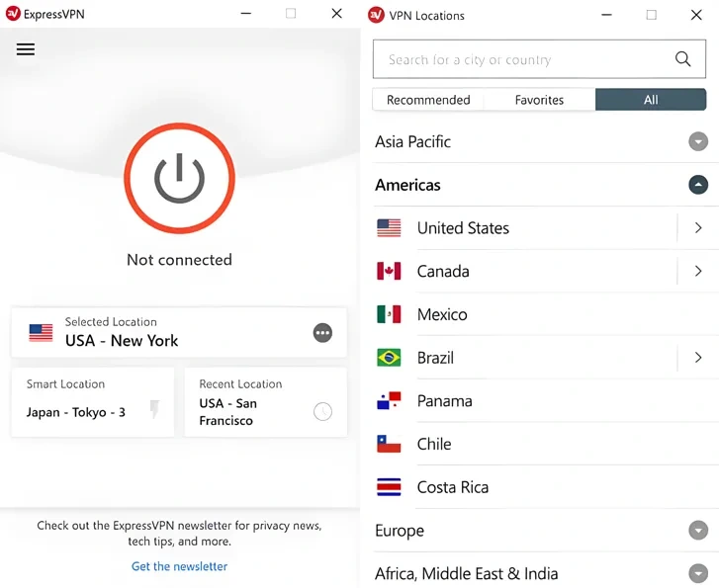
Task: Click the ExpressVPN logo in title bar
Action: click(13, 14)
